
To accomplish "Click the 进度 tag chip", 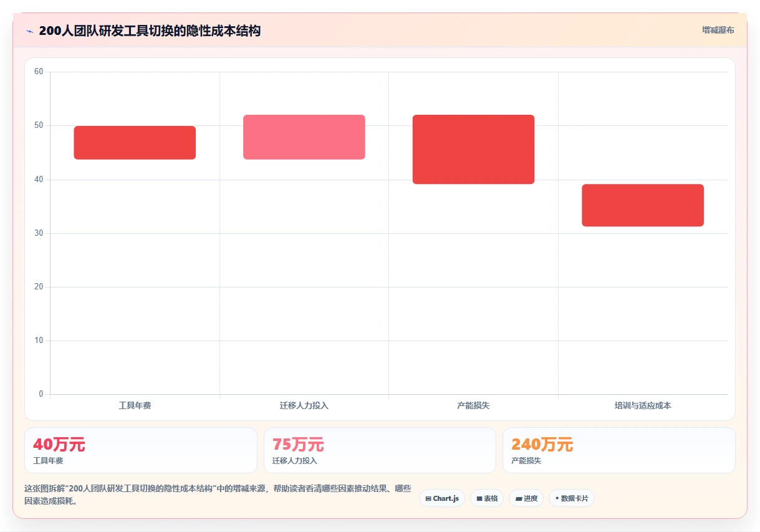I will (526, 498).
